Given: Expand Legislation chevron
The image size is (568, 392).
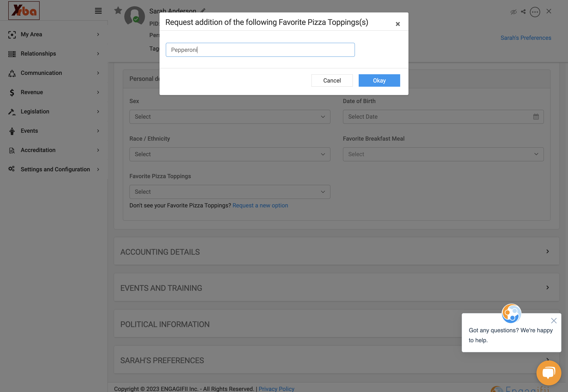Looking at the screenshot, I should click(98, 112).
